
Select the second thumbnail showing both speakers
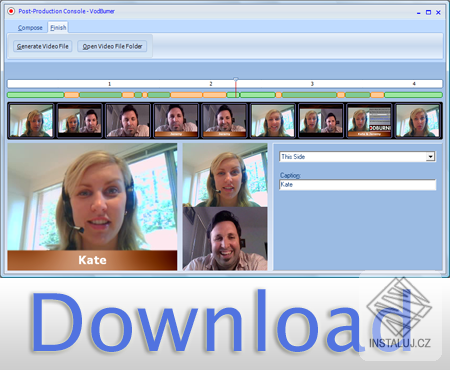80,121
